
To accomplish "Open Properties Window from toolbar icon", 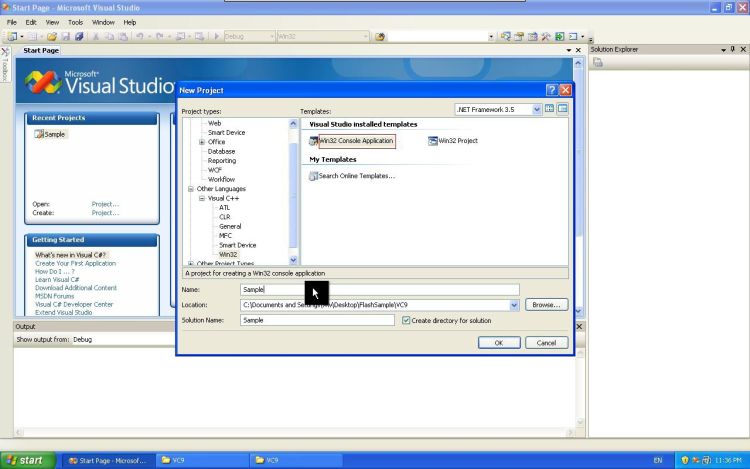I will 519,36.
